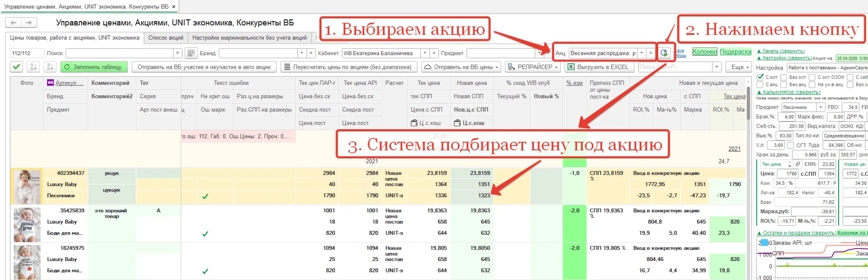Click Отправить на ВБ участие и неучастие

(204, 67)
